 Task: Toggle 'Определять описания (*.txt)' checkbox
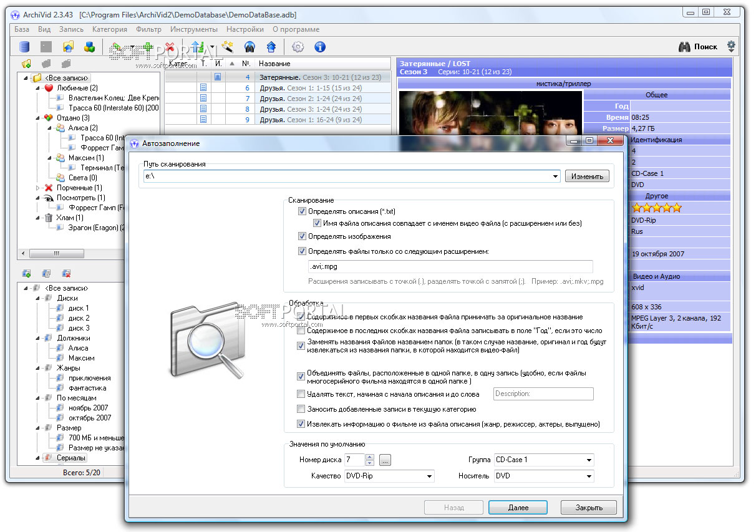tap(303, 211)
